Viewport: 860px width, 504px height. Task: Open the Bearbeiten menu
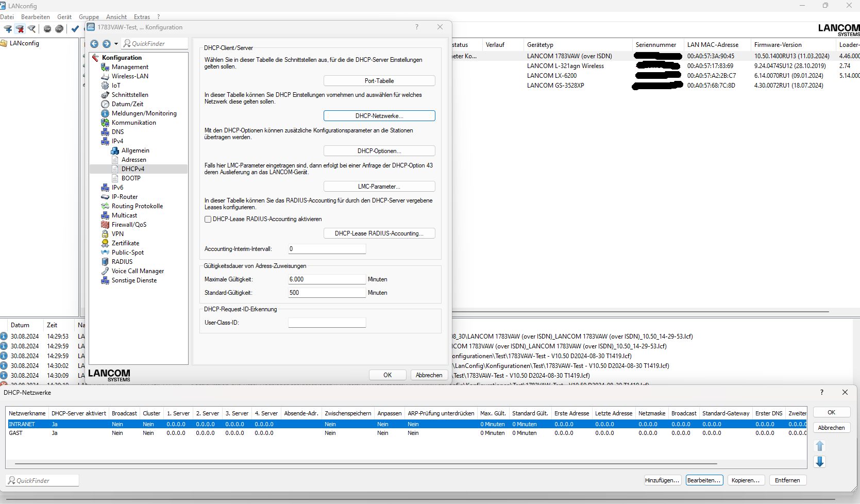pos(36,16)
